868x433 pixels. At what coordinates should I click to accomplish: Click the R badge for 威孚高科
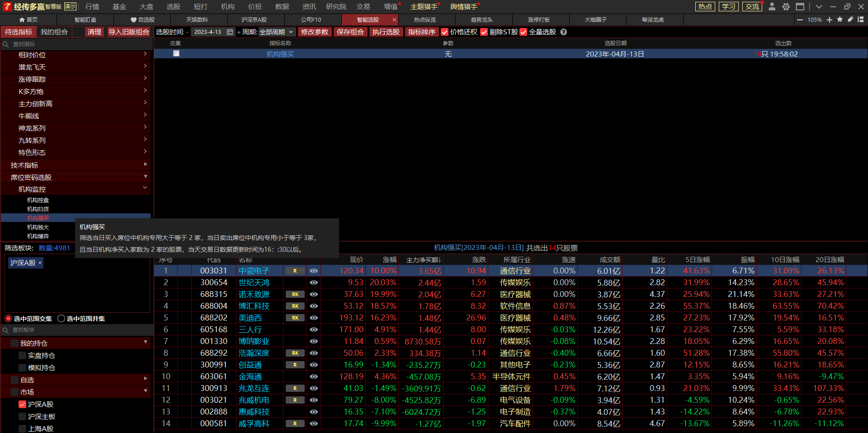pos(295,424)
